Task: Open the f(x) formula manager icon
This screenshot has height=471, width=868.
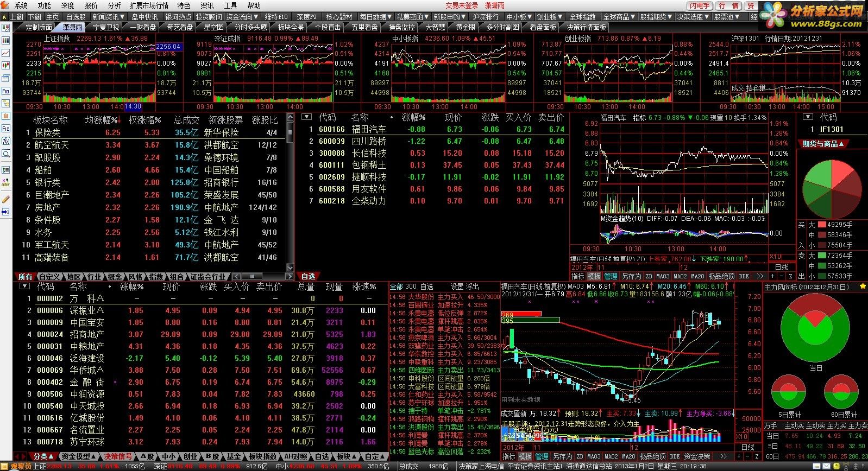Action: point(5,141)
